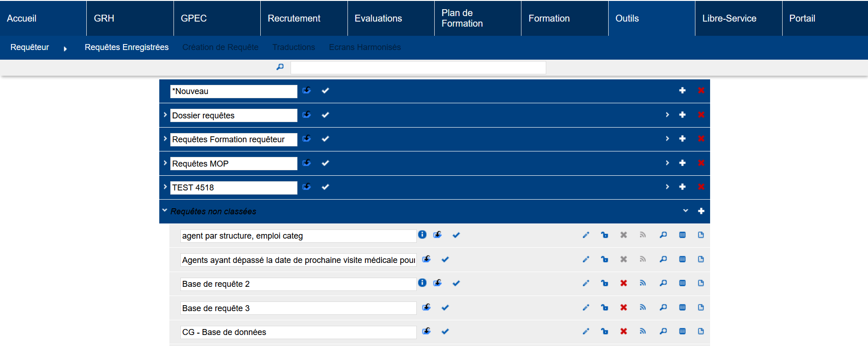Click the blue info icon beside agent par structure
868x346 pixels.
pos(422,234)
